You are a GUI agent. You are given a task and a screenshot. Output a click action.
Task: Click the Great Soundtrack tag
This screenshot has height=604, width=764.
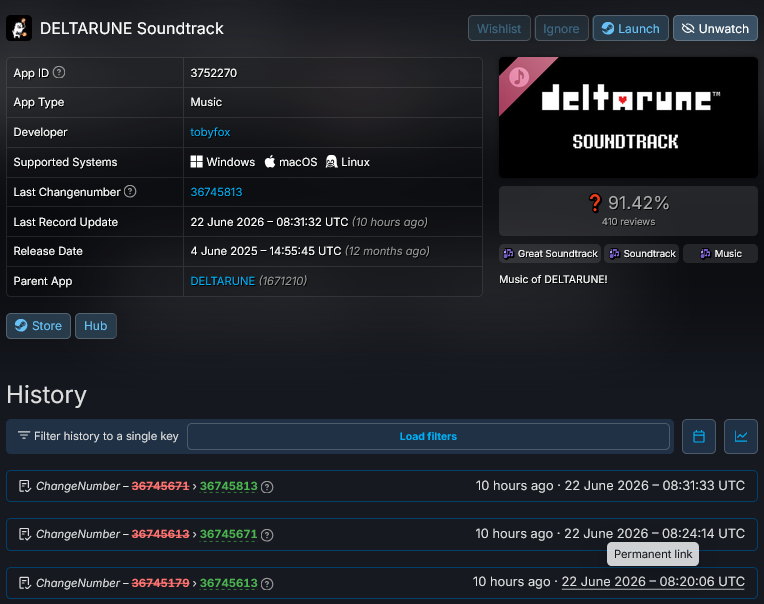tap(550, 253)
